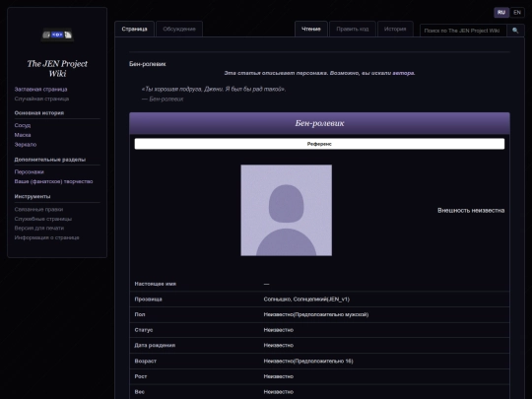Click the infobox header Бен-ролевик
The width and height of the screenshot is (532, 399).
319,123
